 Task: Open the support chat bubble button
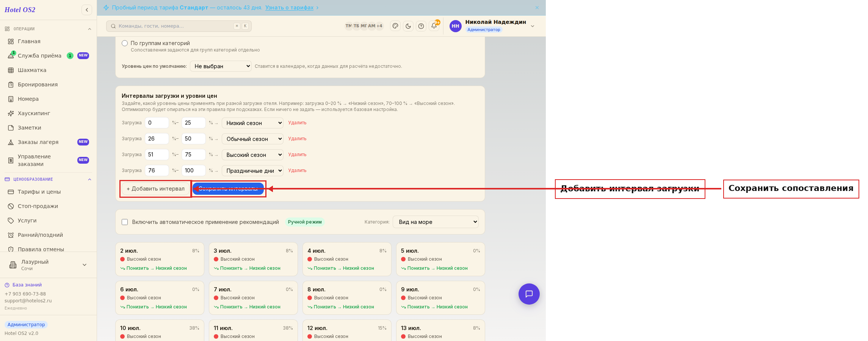(529, 294)
